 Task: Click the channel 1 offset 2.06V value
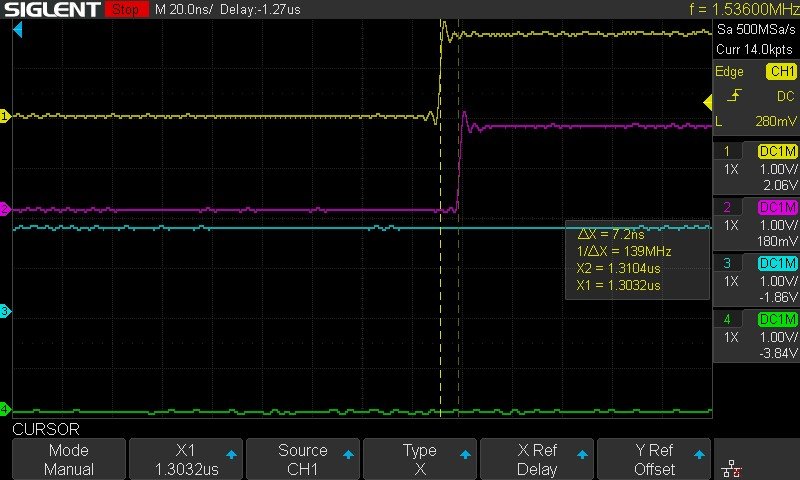click(x=780, y=185)
